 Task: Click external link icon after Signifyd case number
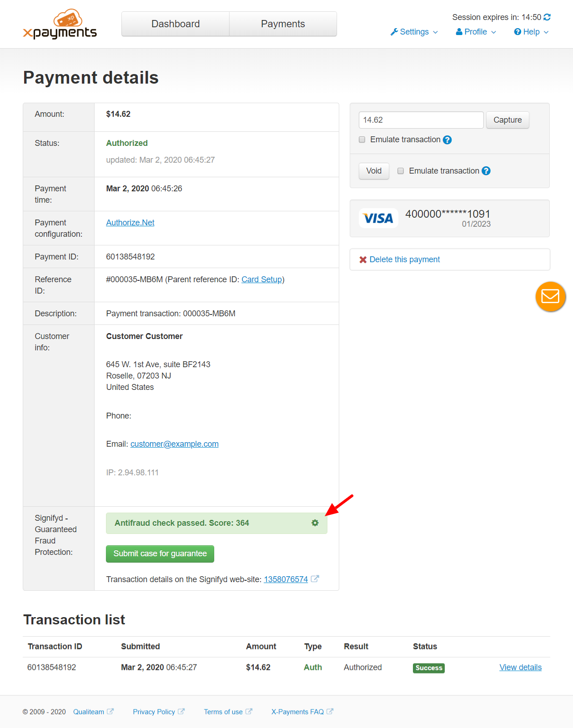click(315, 579)
